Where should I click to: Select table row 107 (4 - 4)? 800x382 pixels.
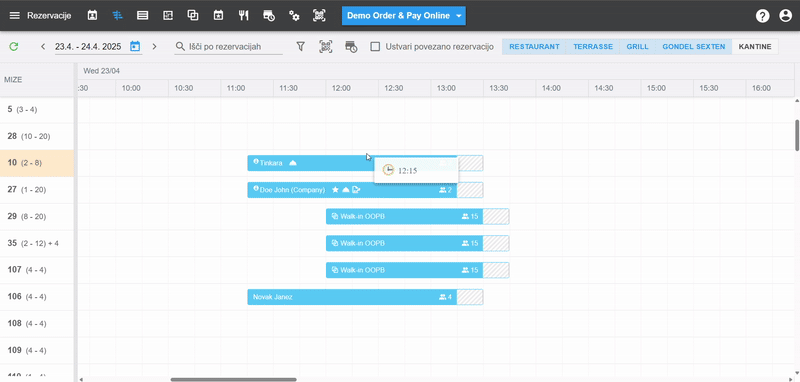(37, 270)
